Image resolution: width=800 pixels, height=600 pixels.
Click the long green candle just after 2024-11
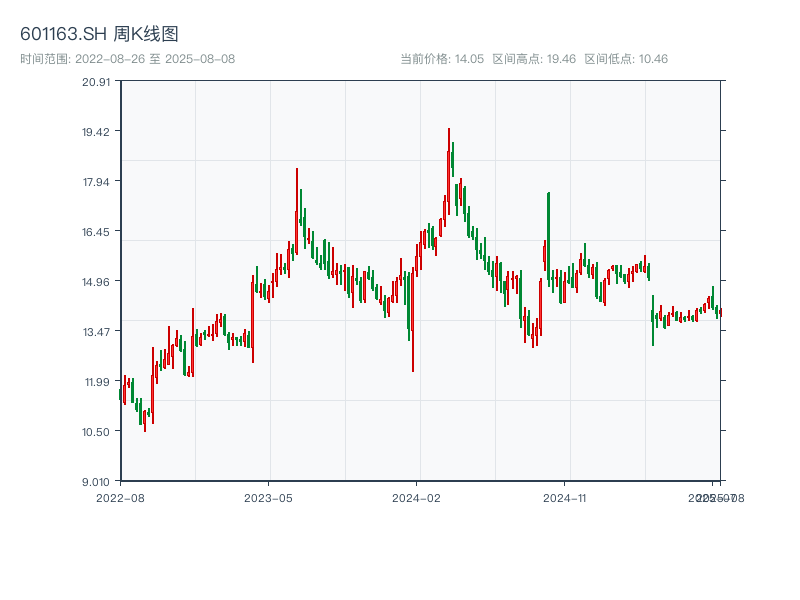(548, 240)
